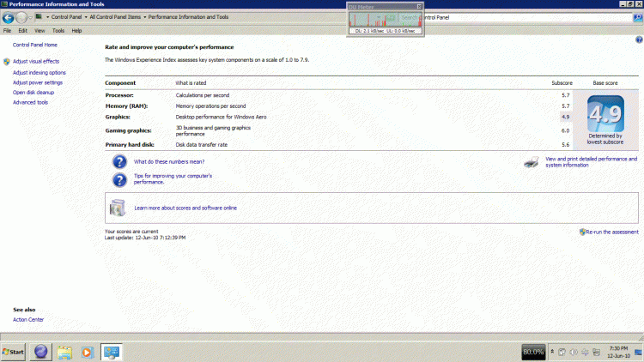
Task: Click the Start button
Action: [13, 353]
